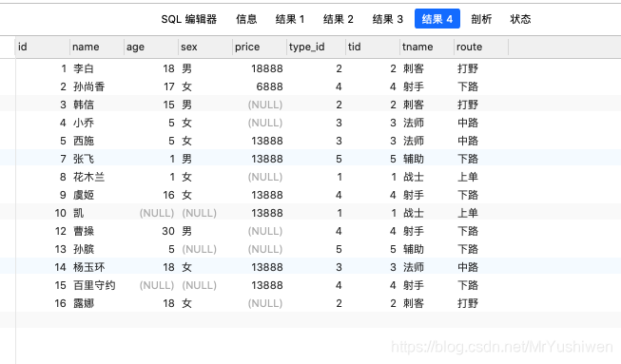Click the age column header
The height and width of the screenshot is (364, 621).
click(x=151, y=48)
